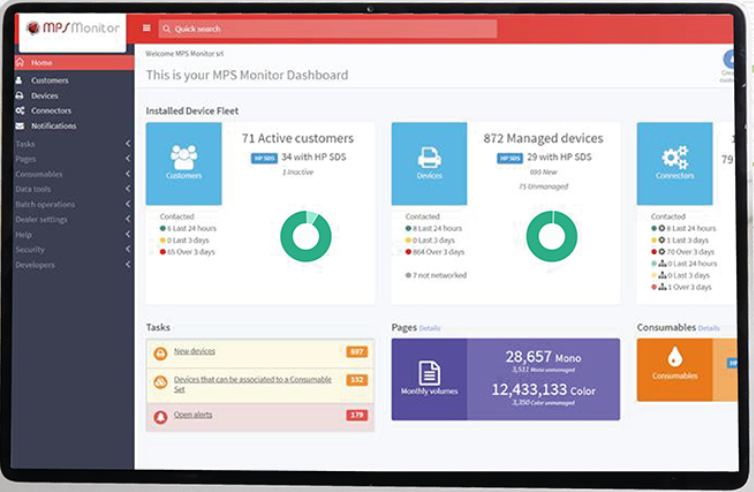Image resolution: width=754 pixels, height=492 pixels.
Task: Click '1 Inactive' customers text
Action: point(298,172)
